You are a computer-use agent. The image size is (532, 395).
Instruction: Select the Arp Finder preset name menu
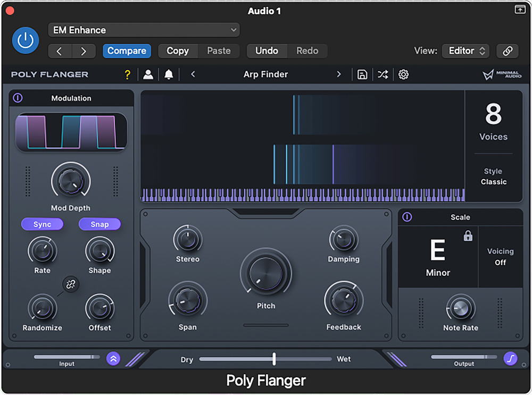(x=265, y=74)
